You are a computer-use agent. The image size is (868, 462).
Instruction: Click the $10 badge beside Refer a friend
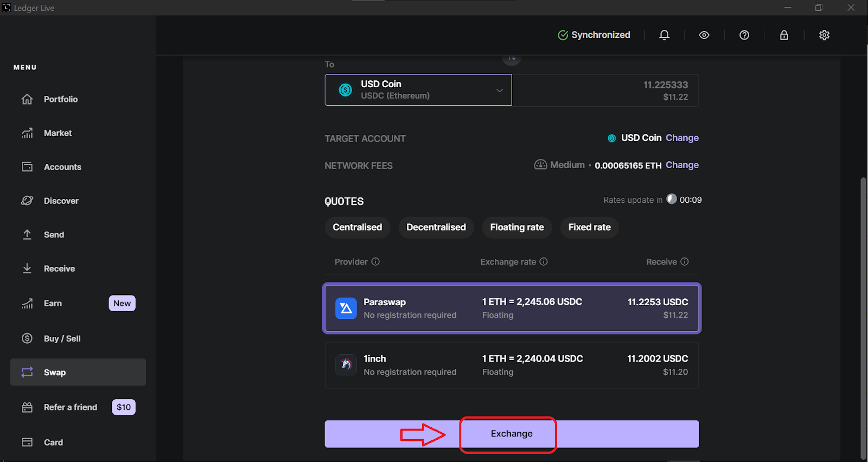tap(124, 407)
